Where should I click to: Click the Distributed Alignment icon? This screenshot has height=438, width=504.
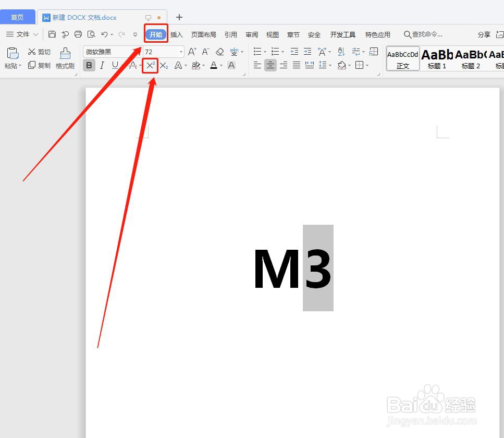coord(310,65)
